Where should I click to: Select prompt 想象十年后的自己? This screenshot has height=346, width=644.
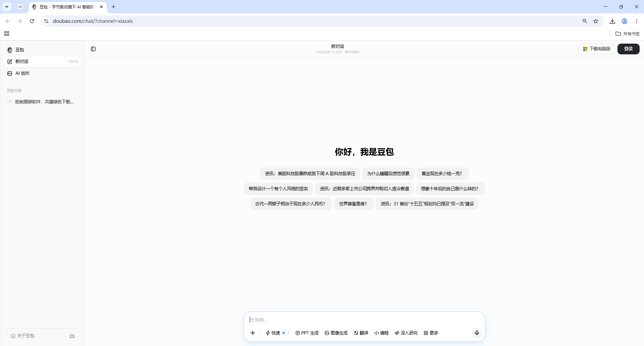click(450, 189)
